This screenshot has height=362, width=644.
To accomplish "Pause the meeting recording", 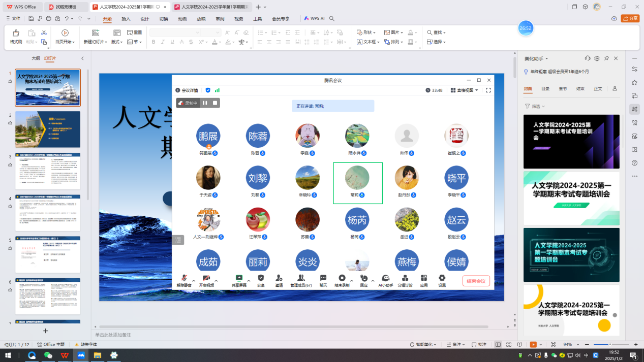I will click(205, 103).
